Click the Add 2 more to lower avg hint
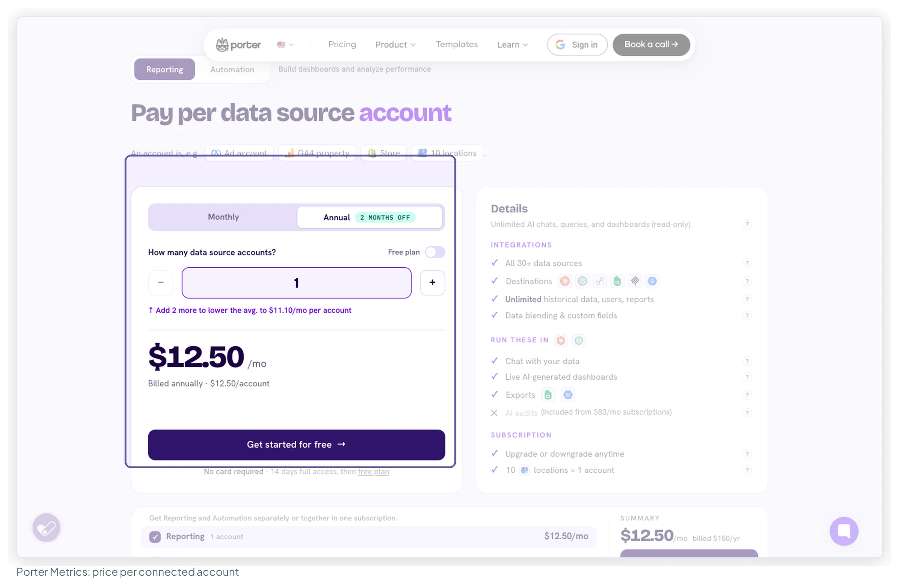This screenshot has width=899, height=588. 250,310
